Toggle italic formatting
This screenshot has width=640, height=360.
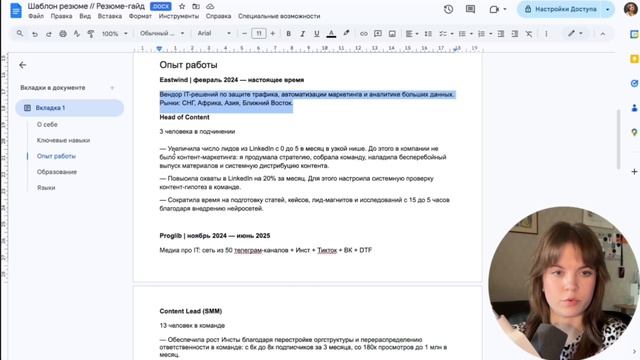coord(302,33)
